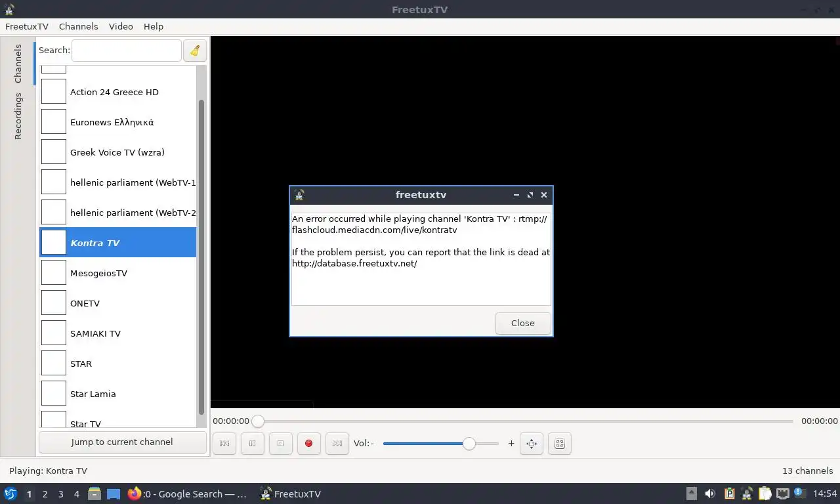This screenshot has width=840, height=504.
Task: Select the Kontra TV channel
Action: [x=118, y=243]
